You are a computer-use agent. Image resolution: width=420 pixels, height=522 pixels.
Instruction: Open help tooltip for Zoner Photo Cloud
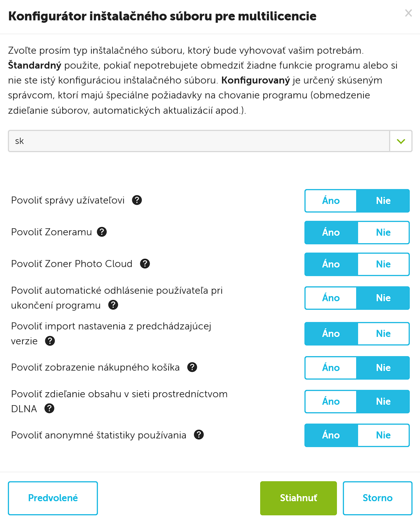coord(145,264)
